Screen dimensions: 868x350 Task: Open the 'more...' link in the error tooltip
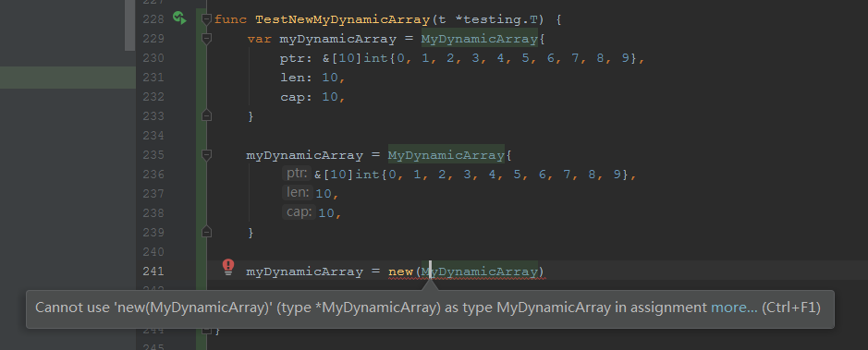[734, 308]
